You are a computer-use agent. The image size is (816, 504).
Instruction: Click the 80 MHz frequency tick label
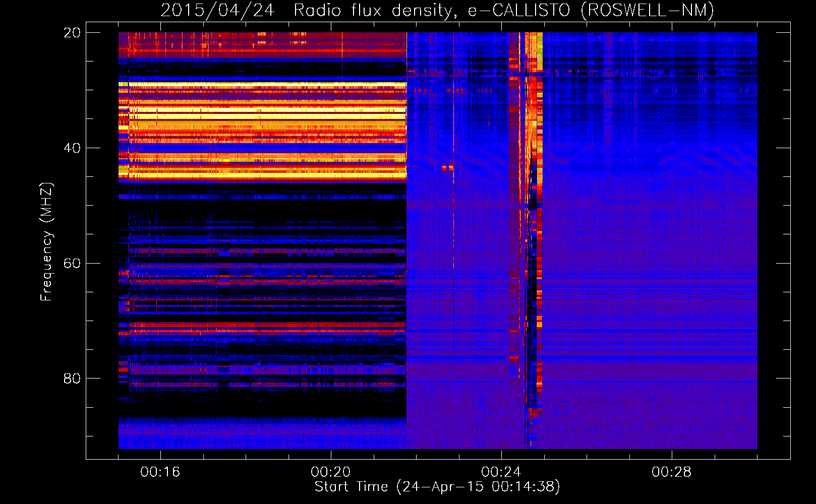pos(72,379)
